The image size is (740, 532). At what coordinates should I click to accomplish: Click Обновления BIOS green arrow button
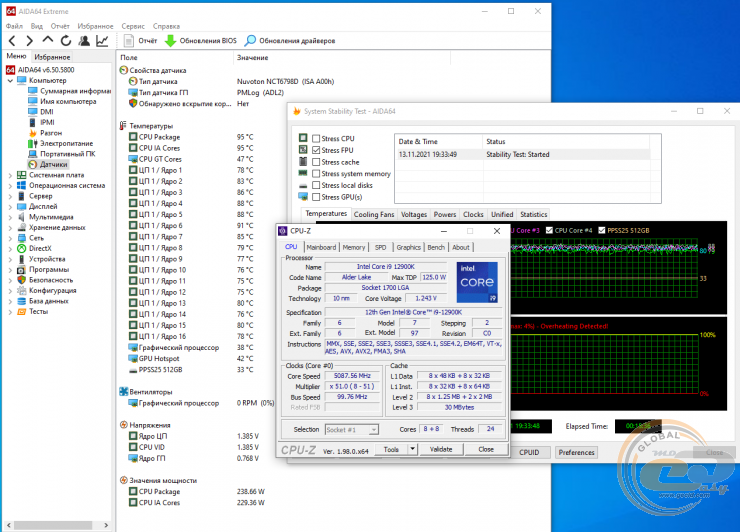tap(201, 41)
